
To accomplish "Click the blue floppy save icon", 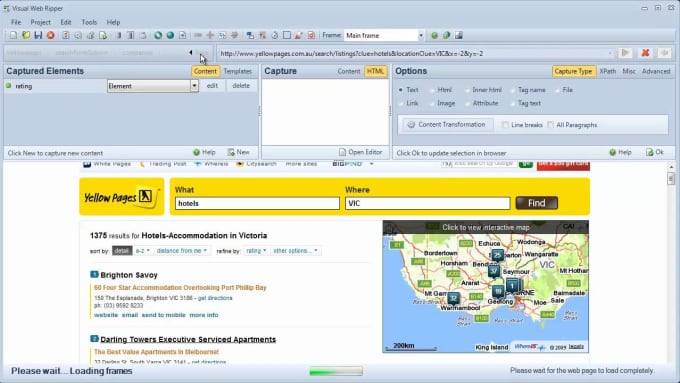I will coord(38,35).
